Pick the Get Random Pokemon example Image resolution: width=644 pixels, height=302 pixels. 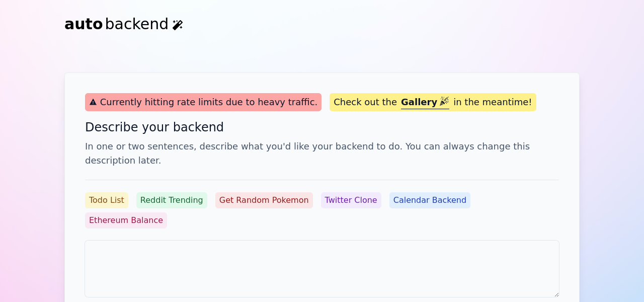264,200
